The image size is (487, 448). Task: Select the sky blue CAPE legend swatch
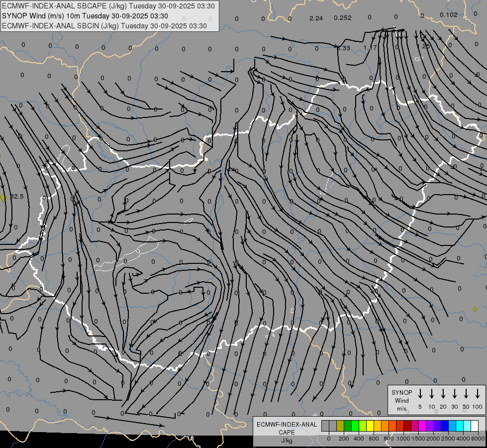pos(452,426)
